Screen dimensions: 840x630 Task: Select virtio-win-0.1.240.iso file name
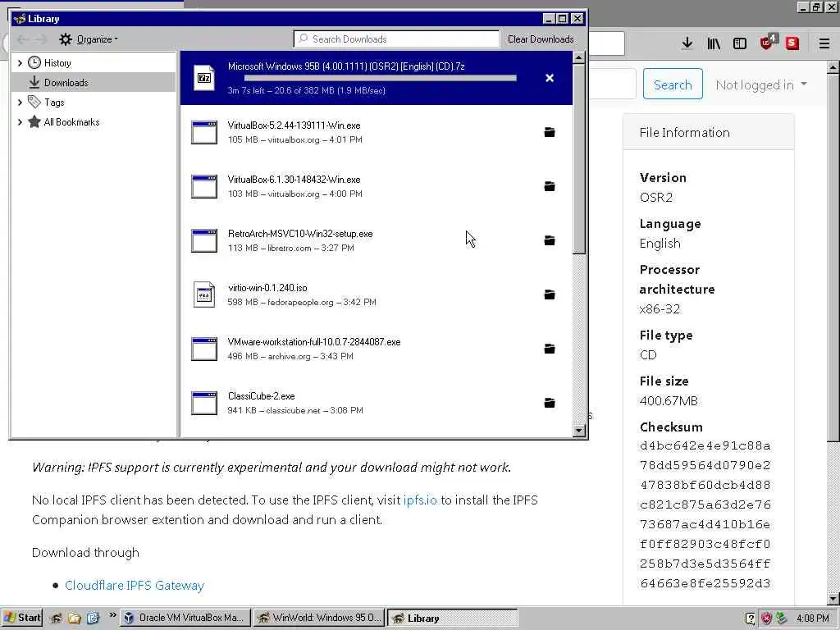tap(267, 288)
